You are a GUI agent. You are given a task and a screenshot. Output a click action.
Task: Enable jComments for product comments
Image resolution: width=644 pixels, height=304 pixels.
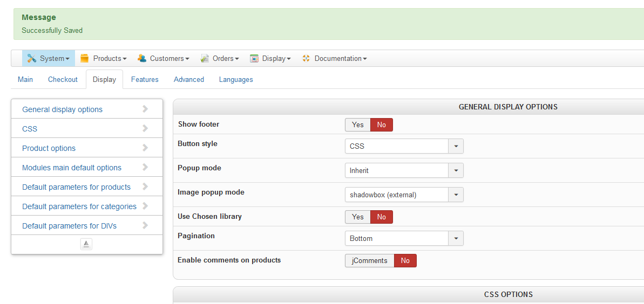click(369, 260)
